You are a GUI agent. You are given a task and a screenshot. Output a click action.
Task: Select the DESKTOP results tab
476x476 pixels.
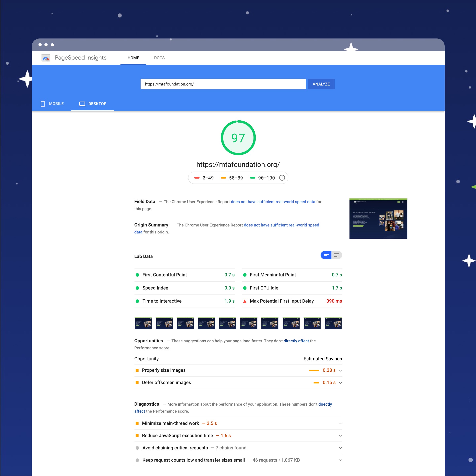[x=93, y=104]
